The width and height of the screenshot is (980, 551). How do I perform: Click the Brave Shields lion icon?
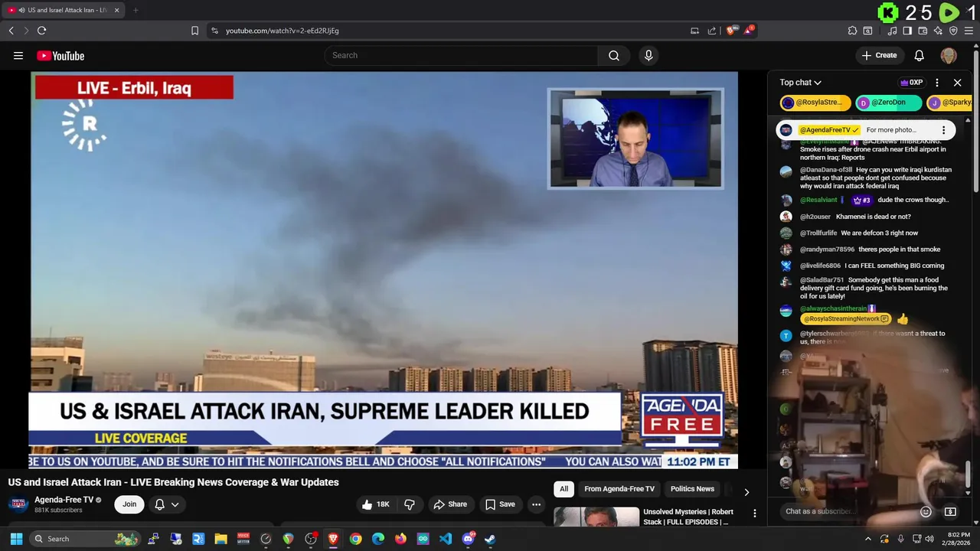(x=730, y=31)
